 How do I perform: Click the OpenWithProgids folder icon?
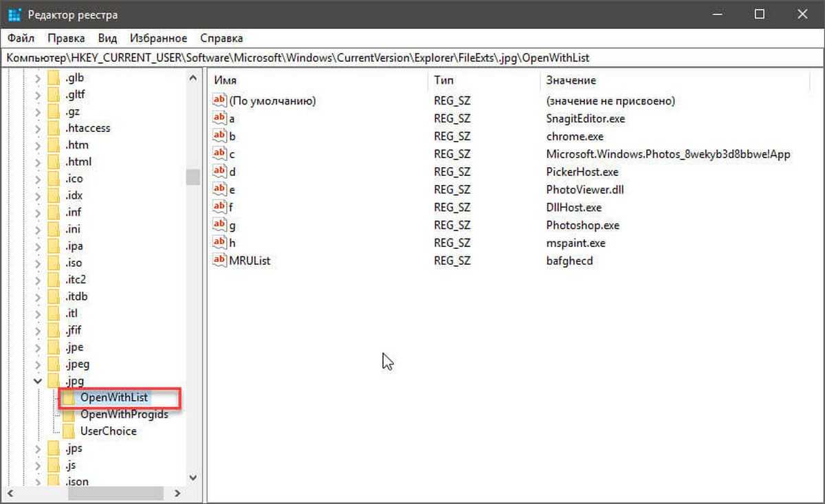(x=68, y=415)
